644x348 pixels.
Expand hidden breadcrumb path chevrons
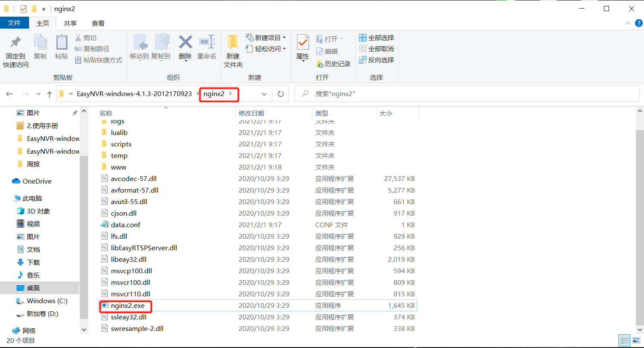coord(71,94)
